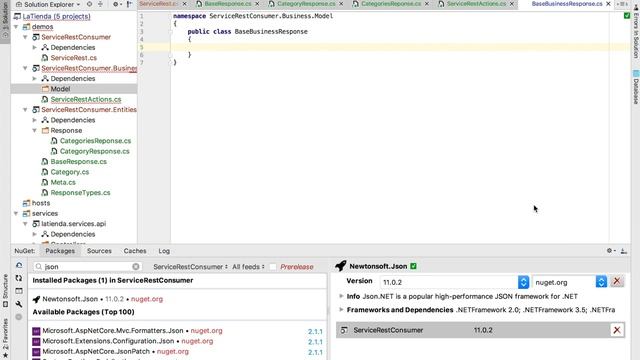Switch to the BaseResponse.cs editor tab
The width and height of the screenshot is (640, 360).
point(227,4)
